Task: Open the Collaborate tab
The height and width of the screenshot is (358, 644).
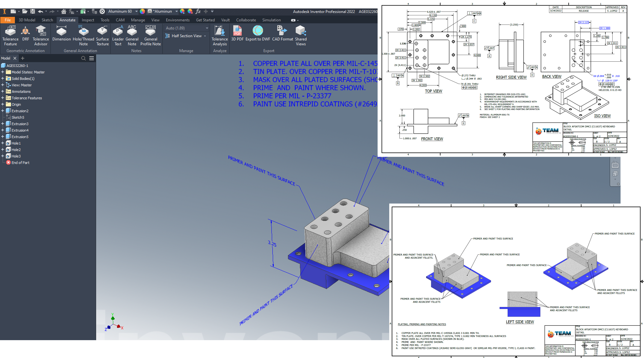Action: pyautogui.click(x=246, y=20)
